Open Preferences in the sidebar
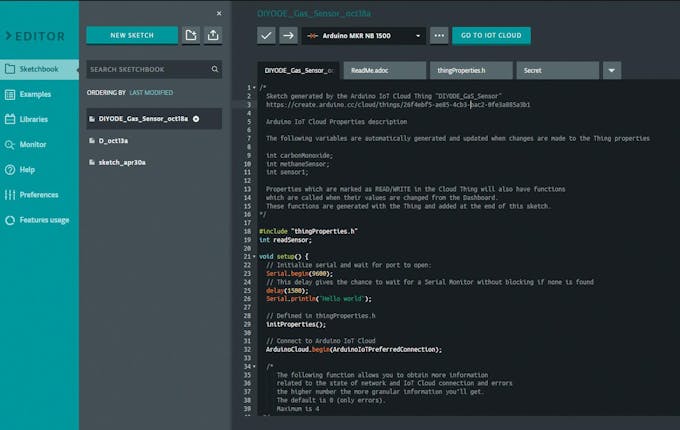 38,195
